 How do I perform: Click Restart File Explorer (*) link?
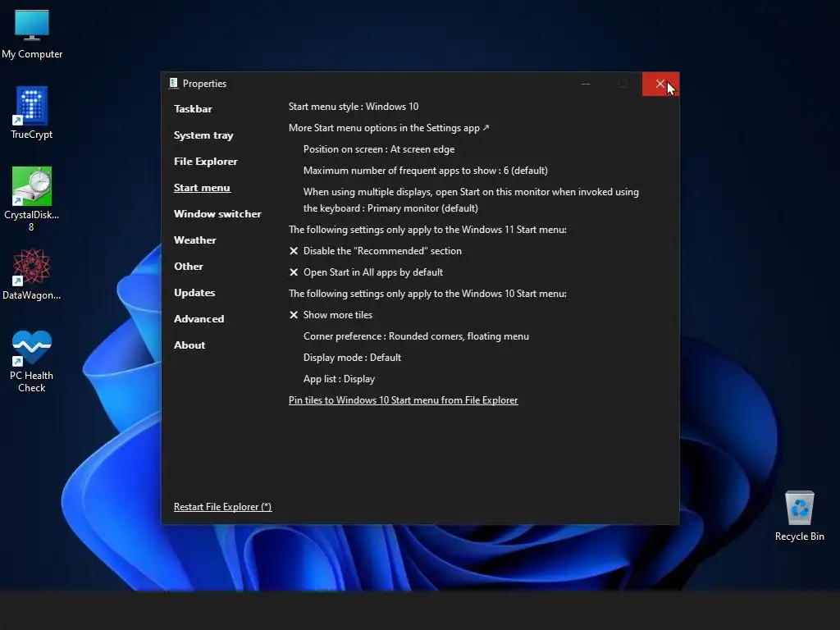coord(223,507)
